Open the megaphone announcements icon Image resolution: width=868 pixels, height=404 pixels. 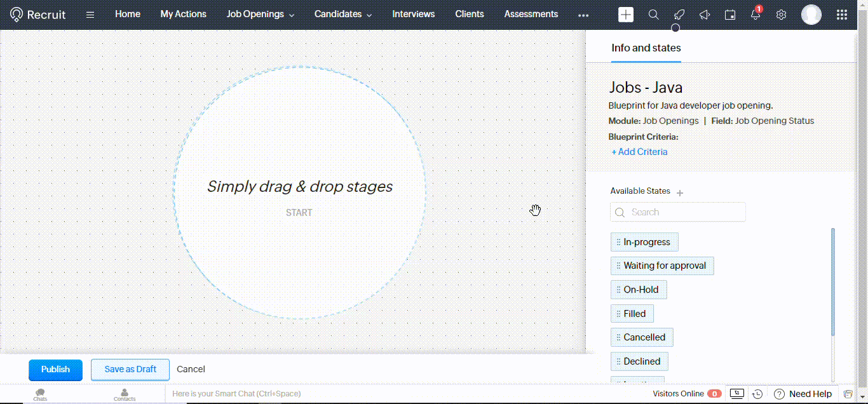pyautogui.click(x=704, y=15)
